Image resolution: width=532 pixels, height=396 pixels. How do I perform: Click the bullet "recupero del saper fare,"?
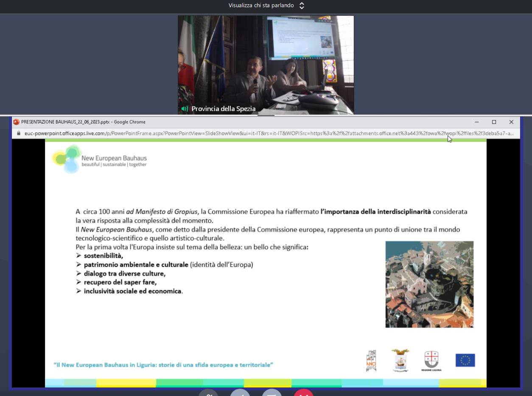tap(120, 282)
